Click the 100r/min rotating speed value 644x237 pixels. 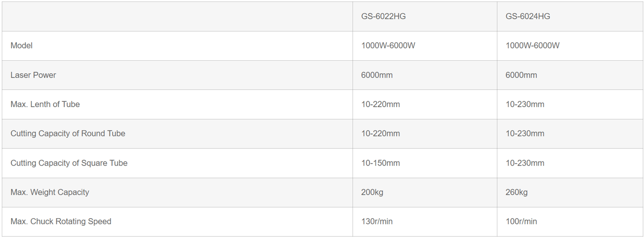coord(521,221)
